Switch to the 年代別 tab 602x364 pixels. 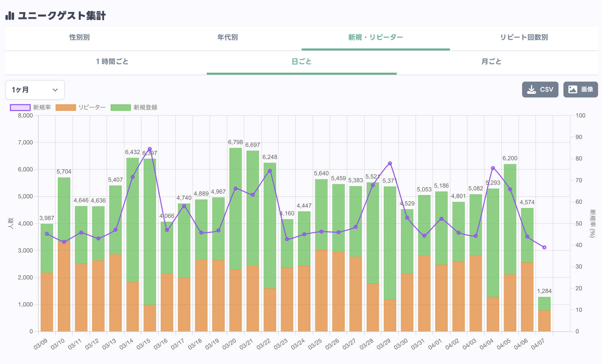click(228, 37)
